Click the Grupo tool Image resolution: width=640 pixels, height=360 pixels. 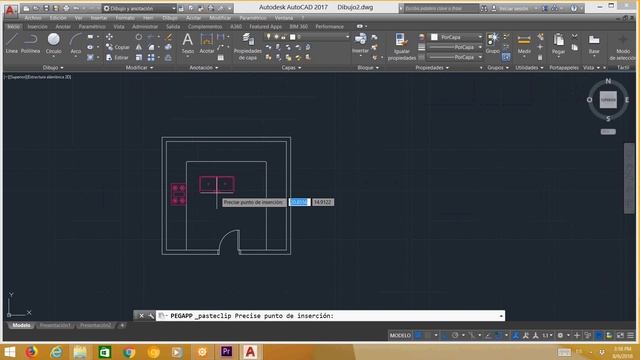[493, 43]
